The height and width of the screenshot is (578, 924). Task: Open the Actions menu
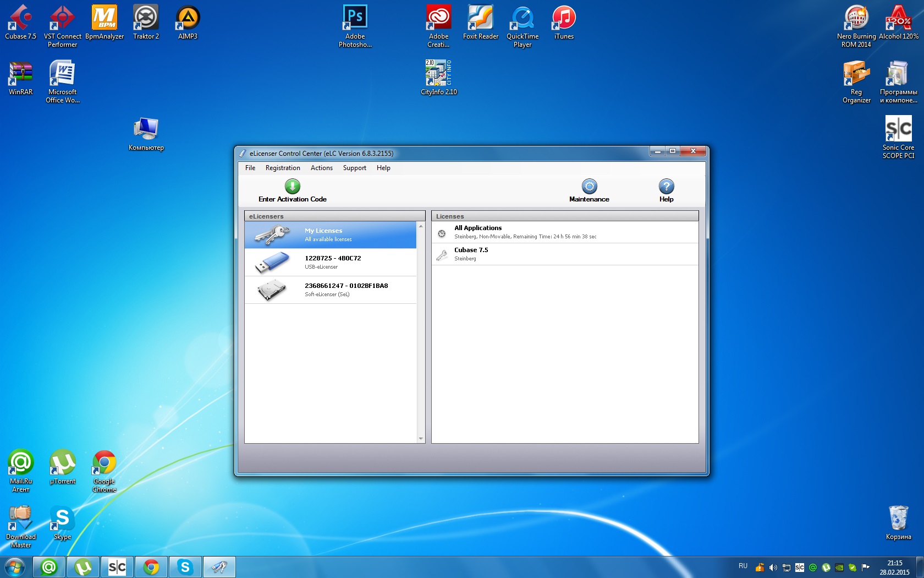(x=322, y=168)
